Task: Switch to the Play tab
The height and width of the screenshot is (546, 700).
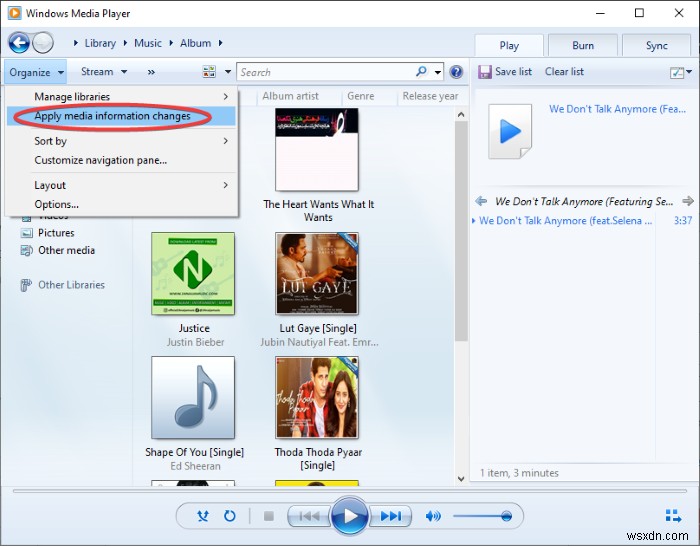Action: (509, 46)
